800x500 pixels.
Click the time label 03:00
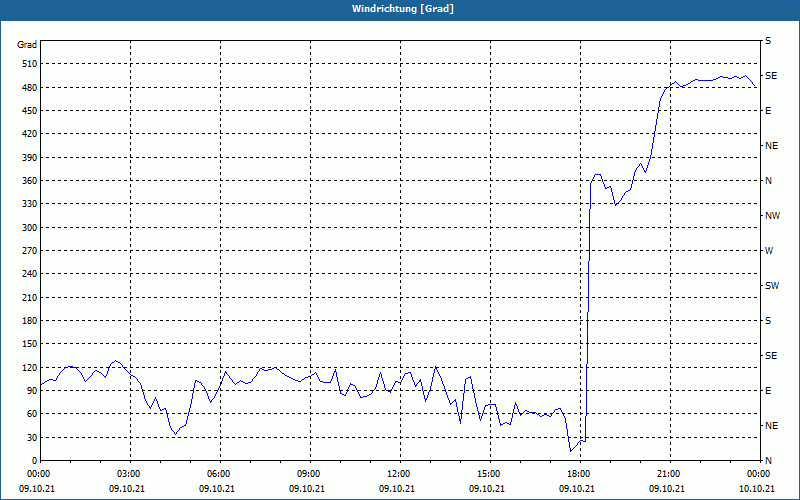pos(130,474)
